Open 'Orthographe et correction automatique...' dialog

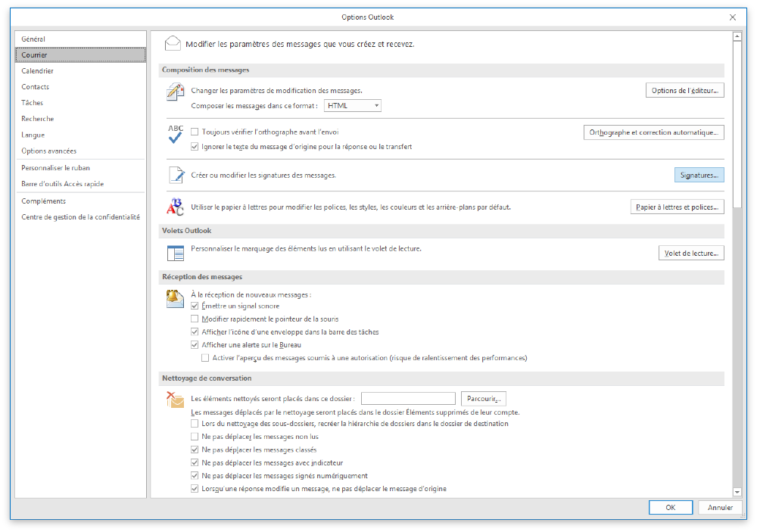coord(654,132)
